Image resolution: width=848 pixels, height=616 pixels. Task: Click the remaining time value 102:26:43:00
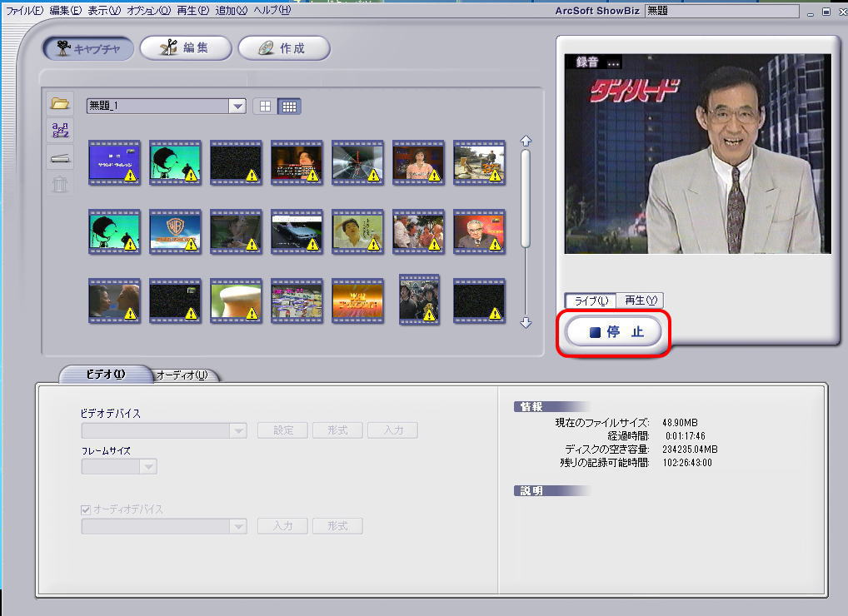pos(687,463)
